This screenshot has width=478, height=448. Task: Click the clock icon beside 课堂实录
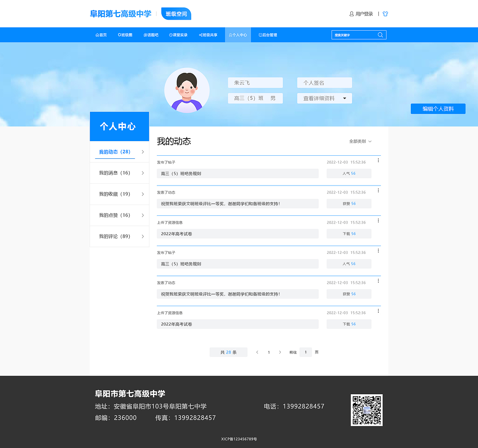pos(171,35)
